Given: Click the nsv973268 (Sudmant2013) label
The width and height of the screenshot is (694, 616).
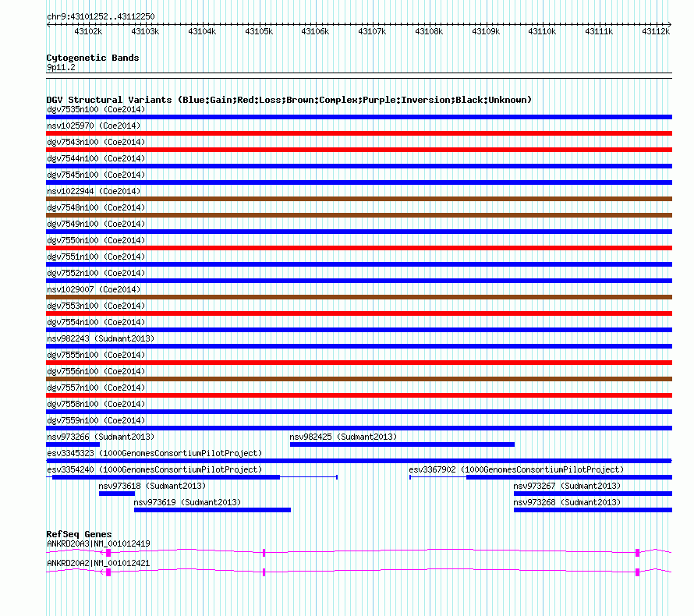Looking at the screenshot, I should (x=567, y=502).
